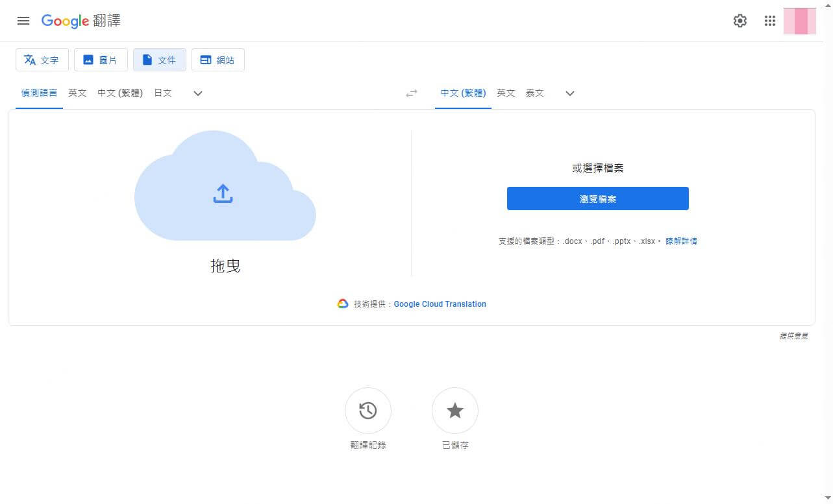Open the hamburger main menu
The width and height of the screenshot is (833, 504).
pos(23,21)
